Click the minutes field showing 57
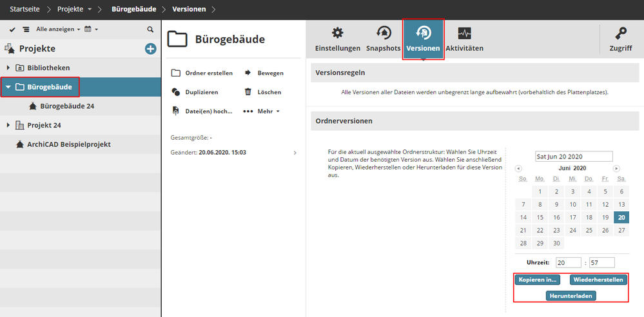The width and height of the screenshot is (644, 317). [x=601, y=263]
